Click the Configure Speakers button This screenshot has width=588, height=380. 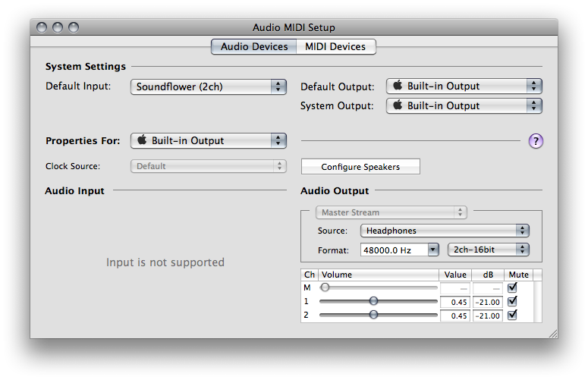tap(360, 167)
